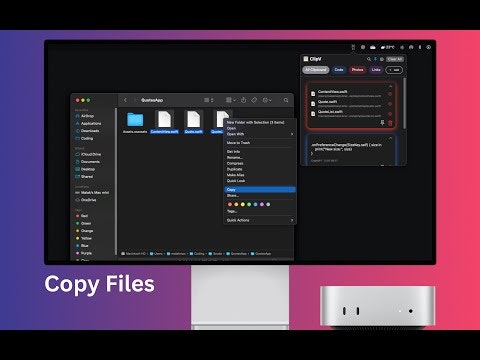Viewport: 480px width, 360px height.
Task: Apply the purple tag color in context menu
Action: point(262,204)
